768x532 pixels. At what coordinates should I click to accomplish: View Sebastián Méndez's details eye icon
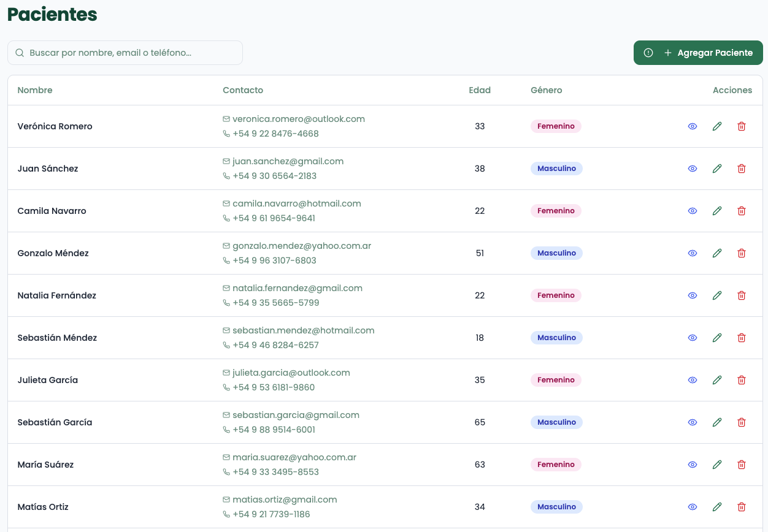(x=693, y=338)
